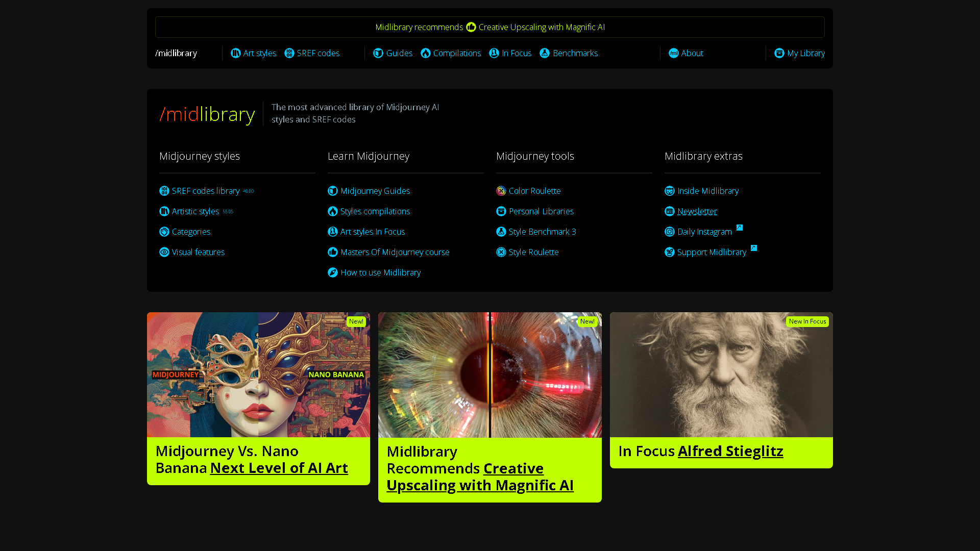Open the Color Roulette tool icon
980x551 pixels.
point(501,191)
